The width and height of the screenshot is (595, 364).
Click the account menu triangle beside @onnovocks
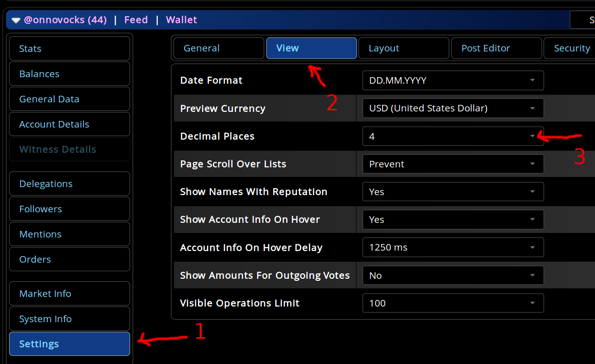point(16,21)
